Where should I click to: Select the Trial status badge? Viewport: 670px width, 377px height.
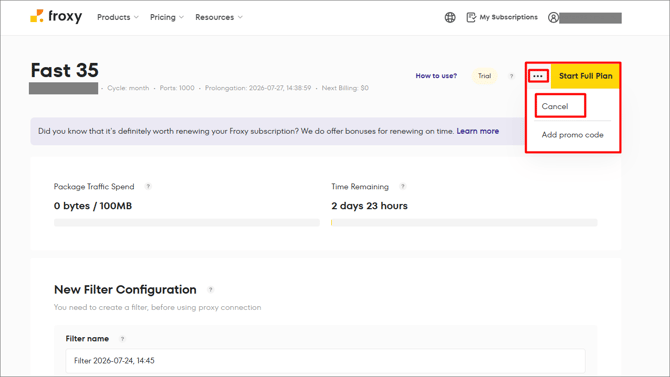tap(485, 76)
